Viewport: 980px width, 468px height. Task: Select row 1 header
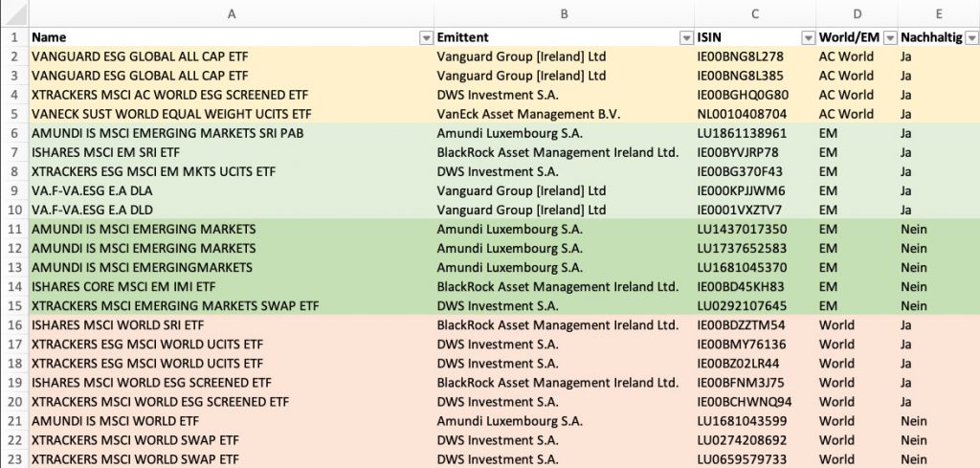(14, 37)
